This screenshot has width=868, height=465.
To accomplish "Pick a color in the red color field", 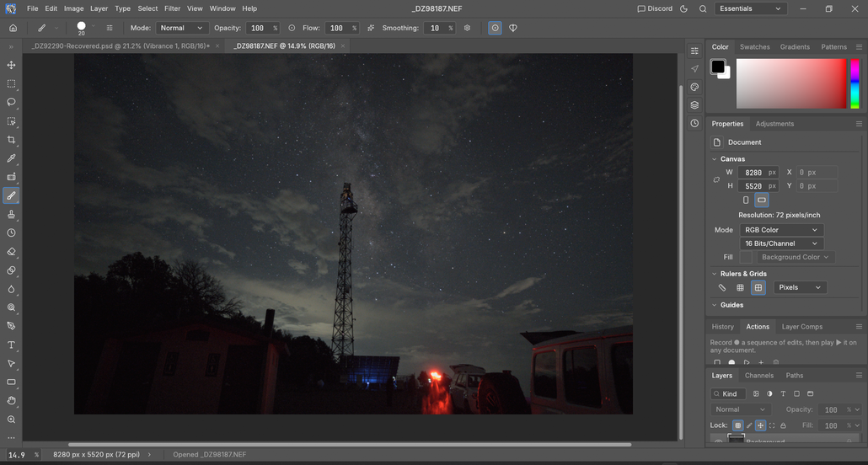I will [791, 83].
